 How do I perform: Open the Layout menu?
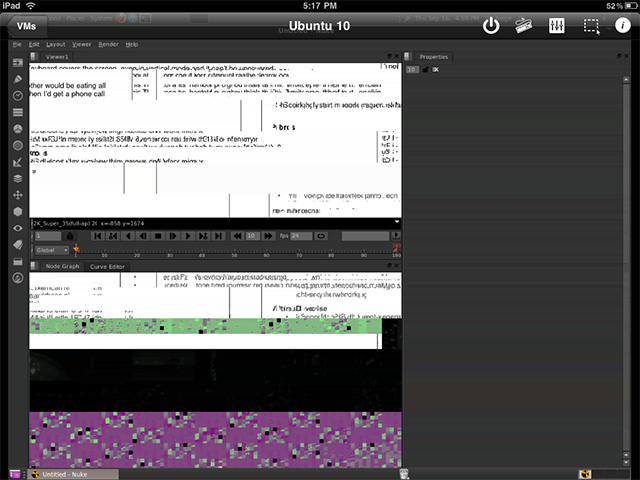pyautogui.click(x=56, y=44)
